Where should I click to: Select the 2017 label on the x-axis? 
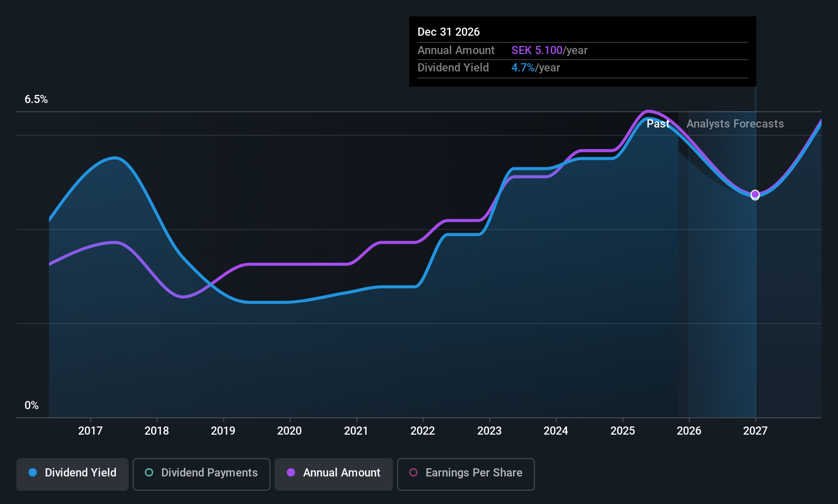90,431
